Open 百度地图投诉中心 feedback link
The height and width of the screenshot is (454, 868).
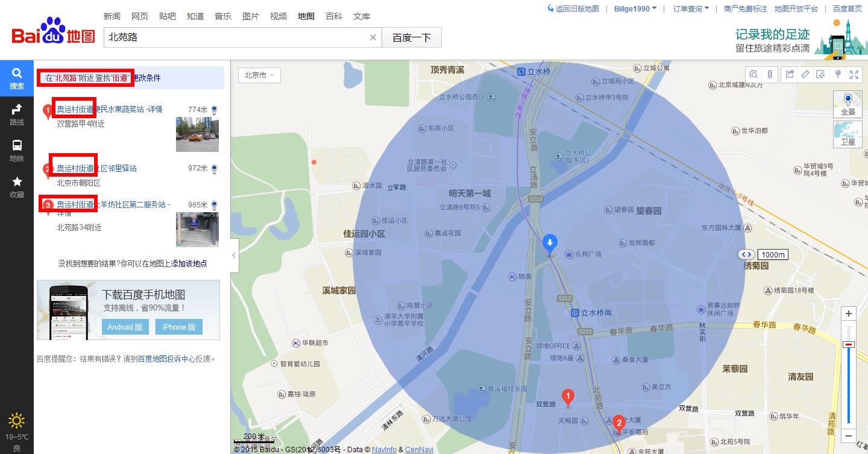(166, 359)
